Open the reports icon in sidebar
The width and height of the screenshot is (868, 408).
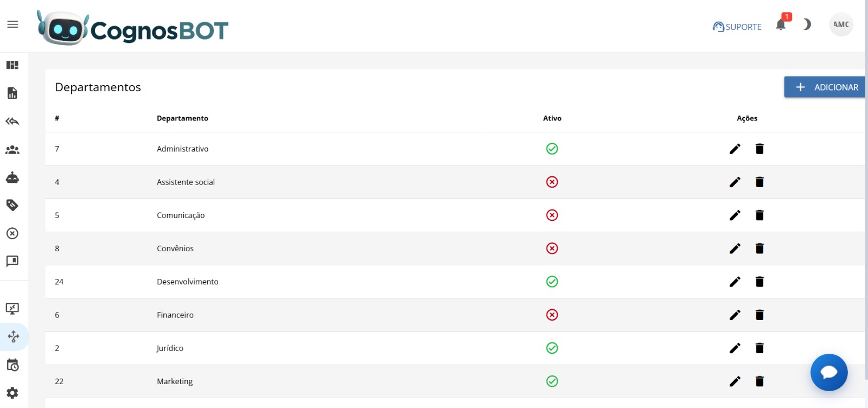click(x=12, y=93)
